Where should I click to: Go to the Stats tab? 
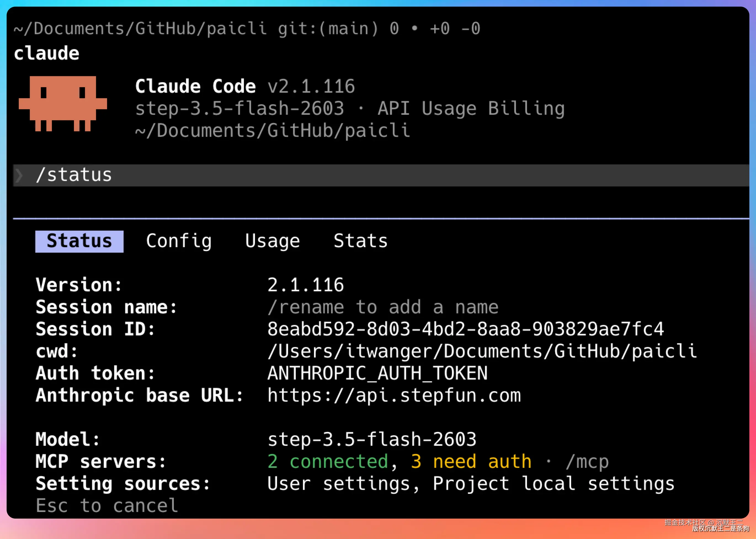(x=361, y=241)
